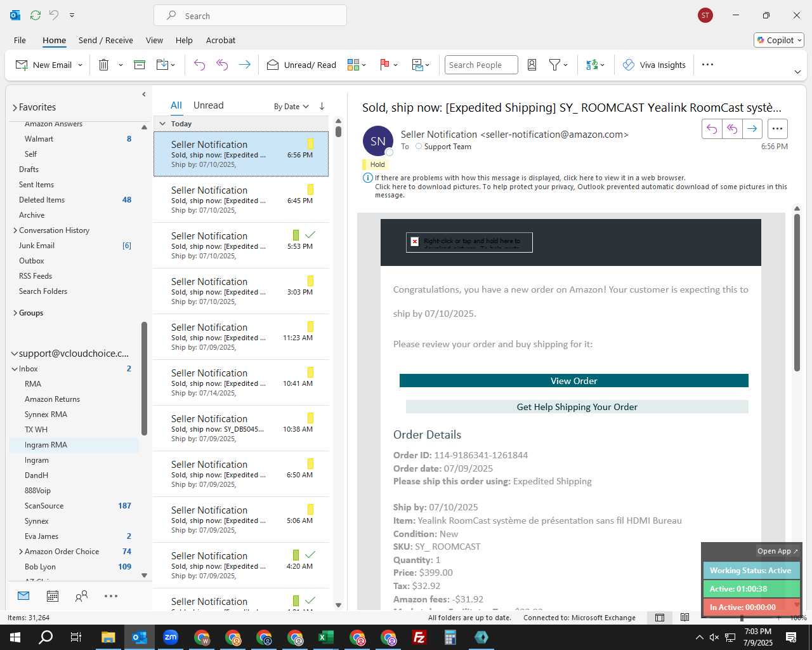Click View Order button in email

tap(574, 381)
